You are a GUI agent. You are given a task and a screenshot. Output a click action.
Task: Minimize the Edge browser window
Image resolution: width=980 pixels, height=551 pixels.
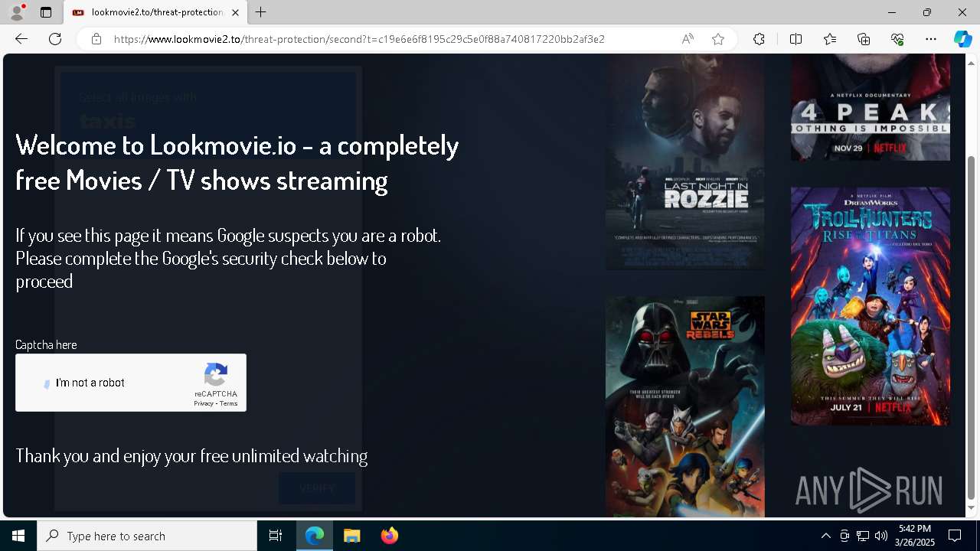(892, 12)
